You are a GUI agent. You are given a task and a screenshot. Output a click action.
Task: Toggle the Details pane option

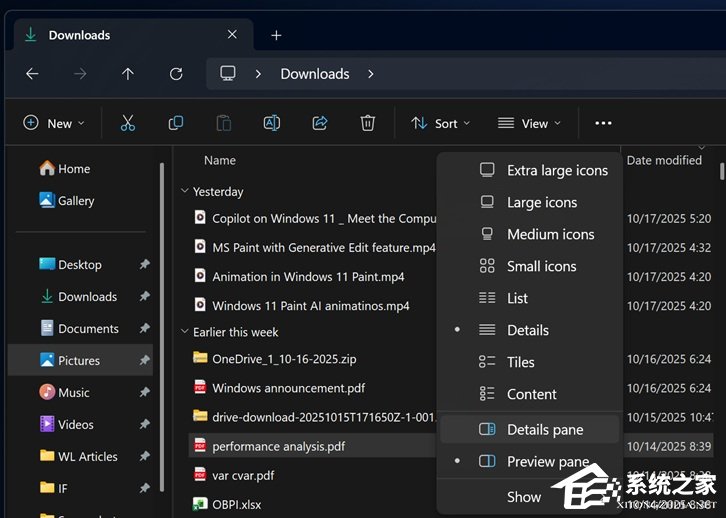pyautogui.click(x=545, y=430)
